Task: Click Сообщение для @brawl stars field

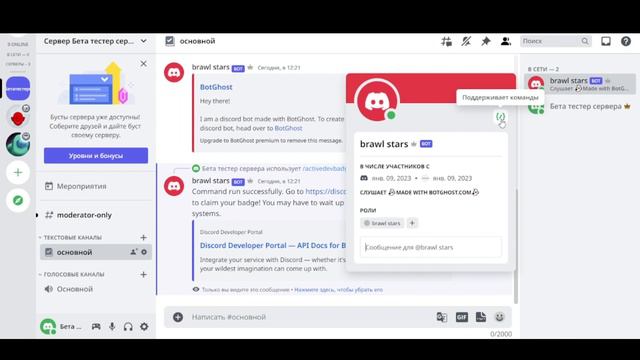Action: pyautogui.click(x=431, y=247)
